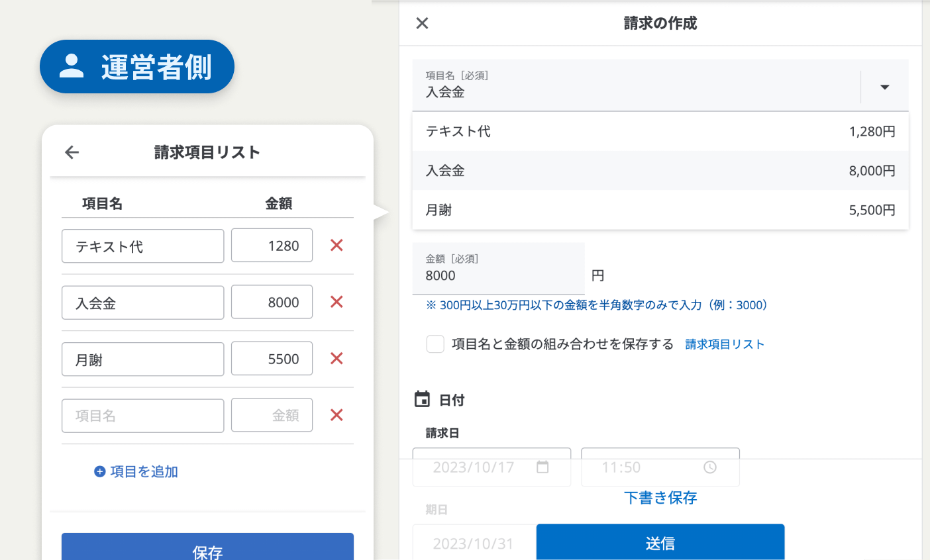Click the back arrow in 請求項目リスト header
Screen dimensions: 930x560
point(72,152)
